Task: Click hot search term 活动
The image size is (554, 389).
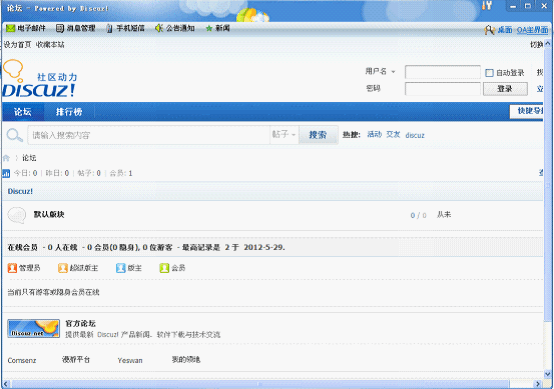Action: [375, 134]
